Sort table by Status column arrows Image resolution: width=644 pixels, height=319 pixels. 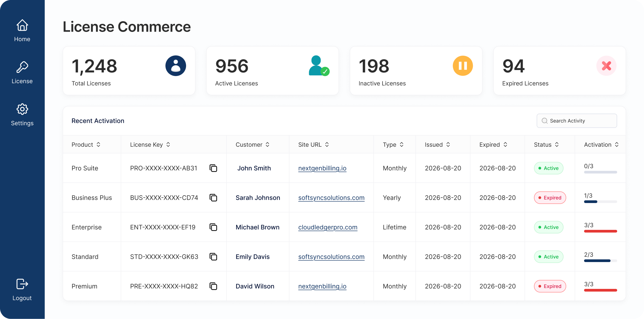tap(557, 145)
